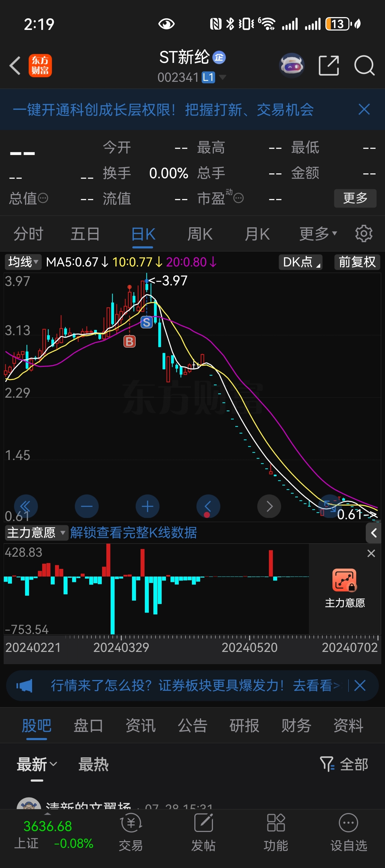Dismiss the 行情来了 promo bar
Viewport: 385px width, 868px height.
coord(360,686)
